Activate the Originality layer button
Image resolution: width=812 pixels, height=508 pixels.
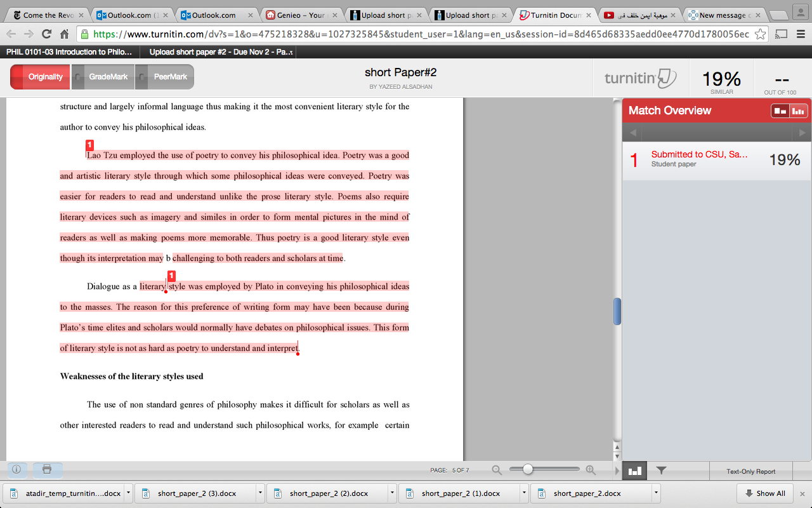click(40, 77)
